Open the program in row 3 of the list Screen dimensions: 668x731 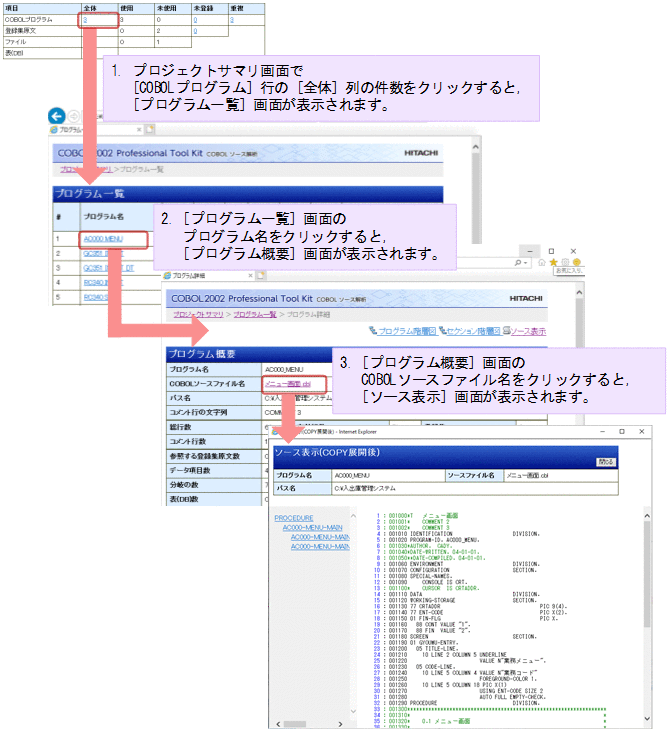tap(109, 268)
